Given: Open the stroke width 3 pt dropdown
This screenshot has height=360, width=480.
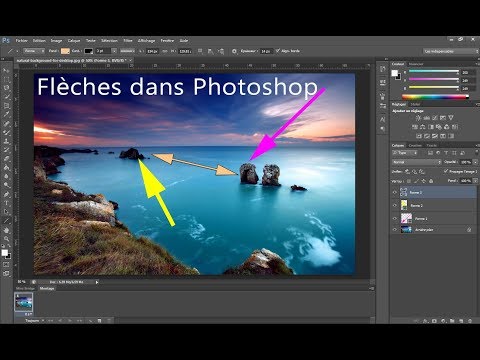Looking at the screenshot, I should coord(114,51).
